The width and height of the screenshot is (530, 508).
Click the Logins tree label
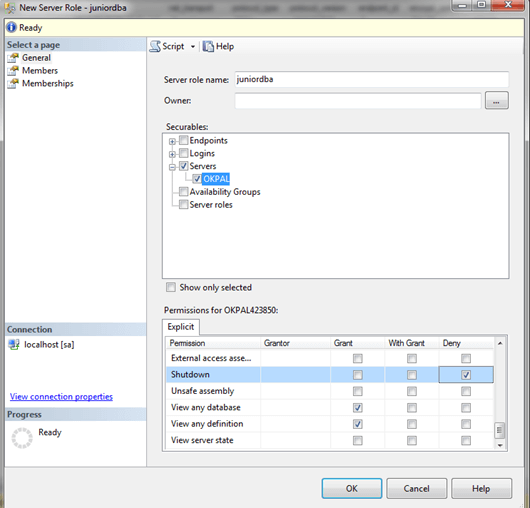pos(202,153)
